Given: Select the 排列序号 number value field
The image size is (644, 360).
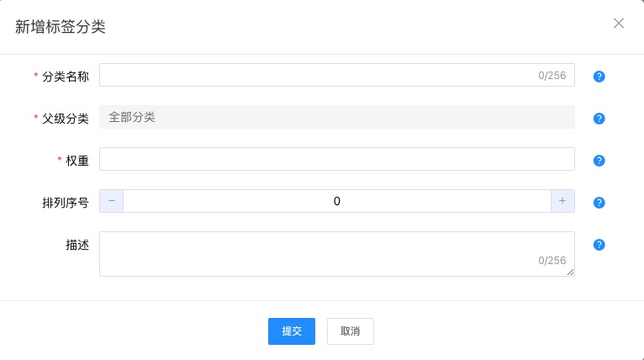Looking at the screenshot, I should coord(336,201).
